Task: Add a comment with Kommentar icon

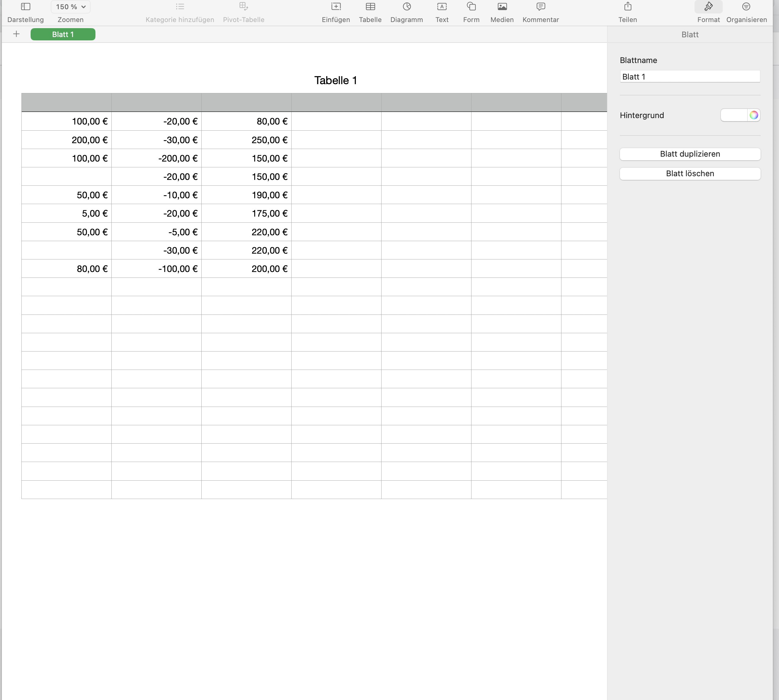Action: click(540, 7)
